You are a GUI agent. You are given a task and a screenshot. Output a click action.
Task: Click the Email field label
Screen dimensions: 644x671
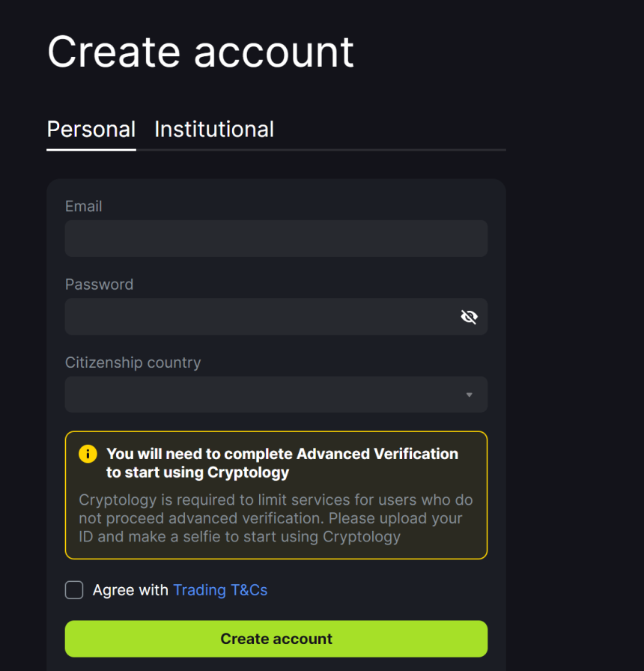[84, 206]
